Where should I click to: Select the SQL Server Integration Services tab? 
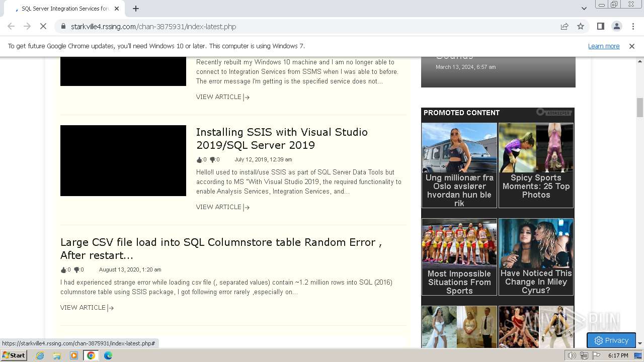pyautogui.click(x=65, y=9)
